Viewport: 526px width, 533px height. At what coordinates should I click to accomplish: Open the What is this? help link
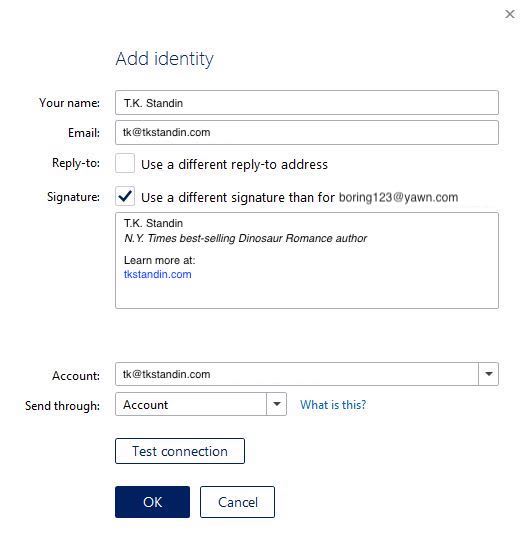point(333,405)
